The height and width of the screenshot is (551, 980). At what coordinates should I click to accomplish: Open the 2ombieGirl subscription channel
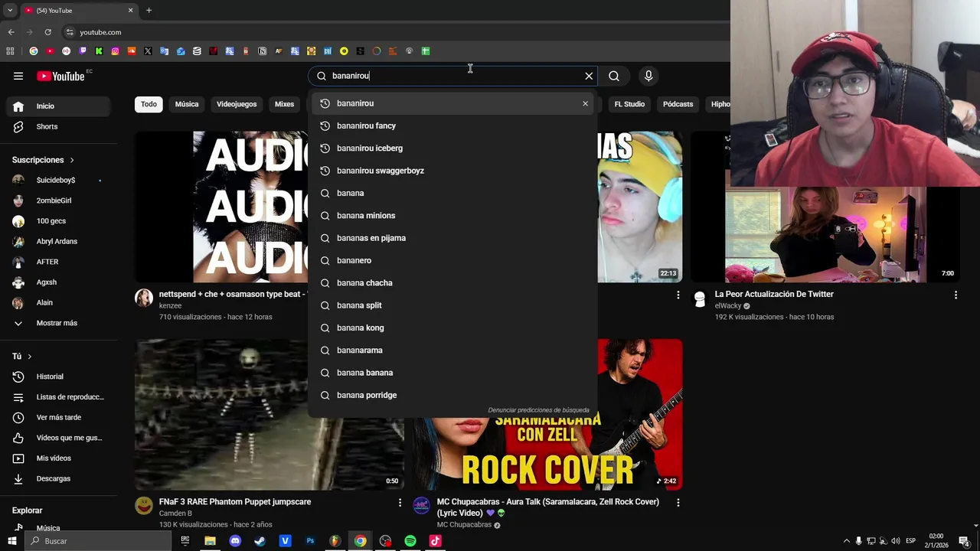58,201
